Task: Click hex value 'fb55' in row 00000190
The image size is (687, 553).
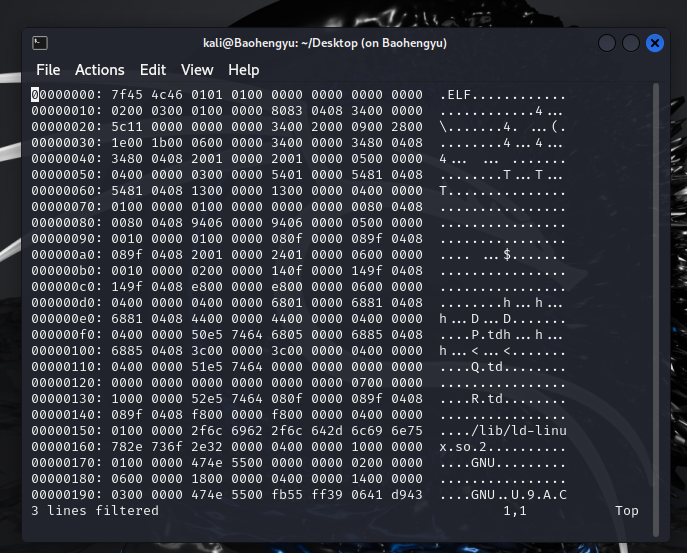Action: tap(287, 494)
